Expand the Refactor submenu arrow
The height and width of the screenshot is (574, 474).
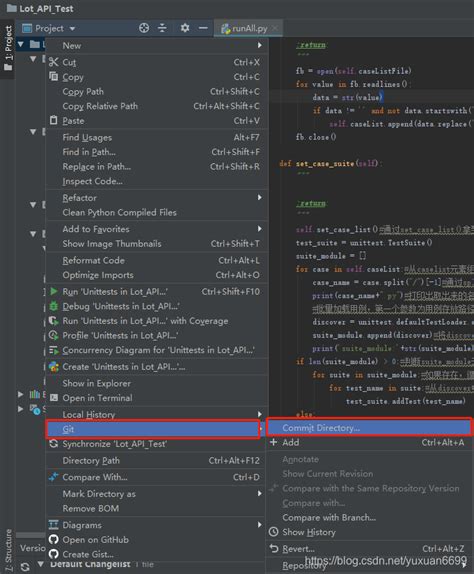260,197
